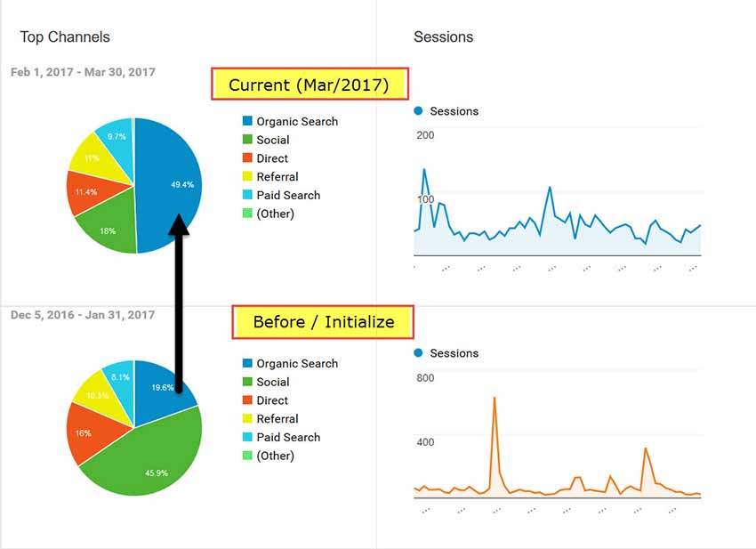Click the Dec 5, 2016 - Jan 31, 2017 date range
This screenshot has width=756, height=549.
[83, 315]
